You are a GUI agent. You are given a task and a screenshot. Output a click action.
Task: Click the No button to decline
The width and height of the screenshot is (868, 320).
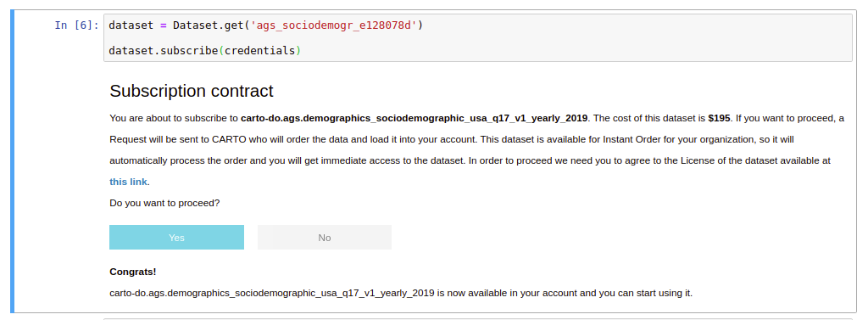[x=325, y=238]
